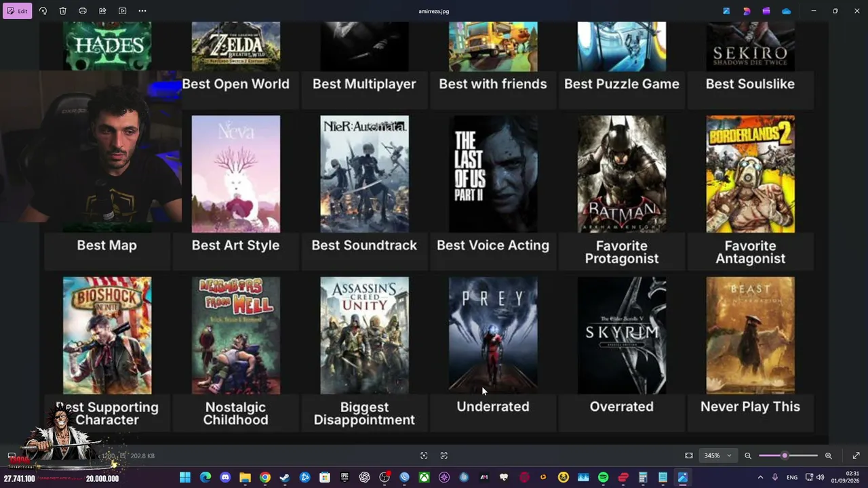Open the volume control in the system tray
The height and width of the screenshot is (488, 868).
coord(821,477)
